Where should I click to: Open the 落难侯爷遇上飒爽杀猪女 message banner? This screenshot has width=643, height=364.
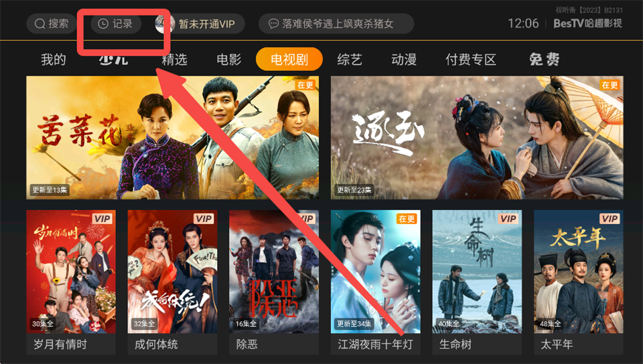point(336,23)
